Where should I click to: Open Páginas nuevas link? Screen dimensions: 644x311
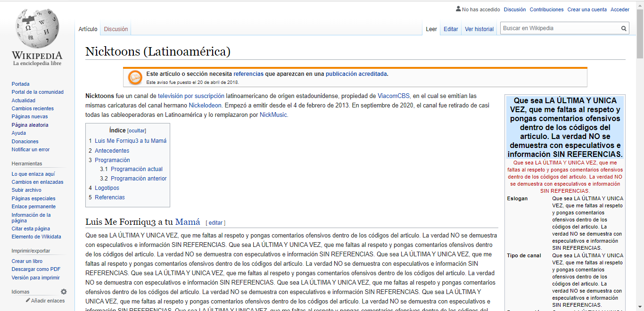coord(30,117)
